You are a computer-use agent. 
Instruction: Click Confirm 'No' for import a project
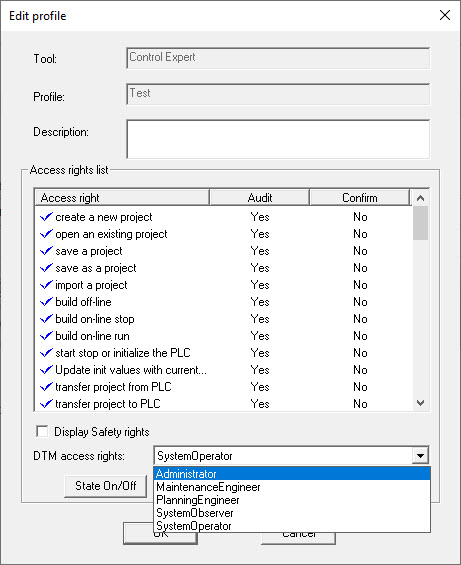click(360, 285)
